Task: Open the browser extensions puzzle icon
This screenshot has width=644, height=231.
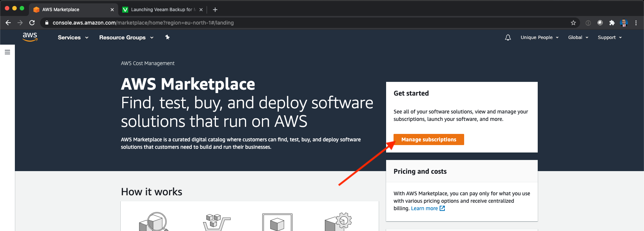Action: (x=612, y=23)
